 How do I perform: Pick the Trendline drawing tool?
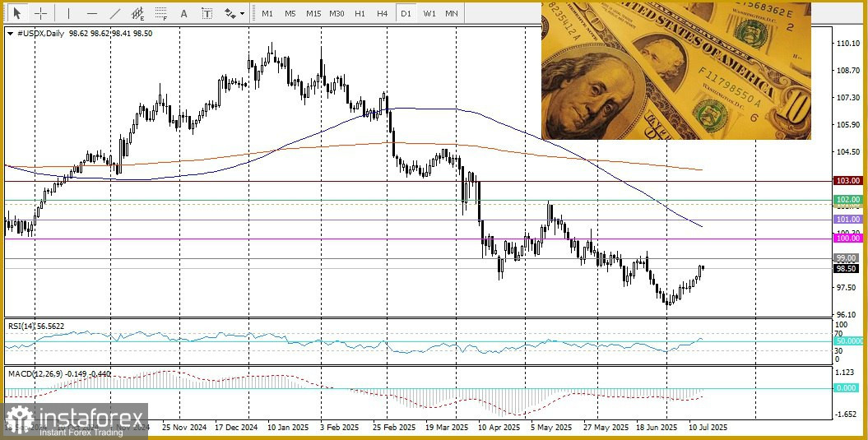tap(115, 13)
